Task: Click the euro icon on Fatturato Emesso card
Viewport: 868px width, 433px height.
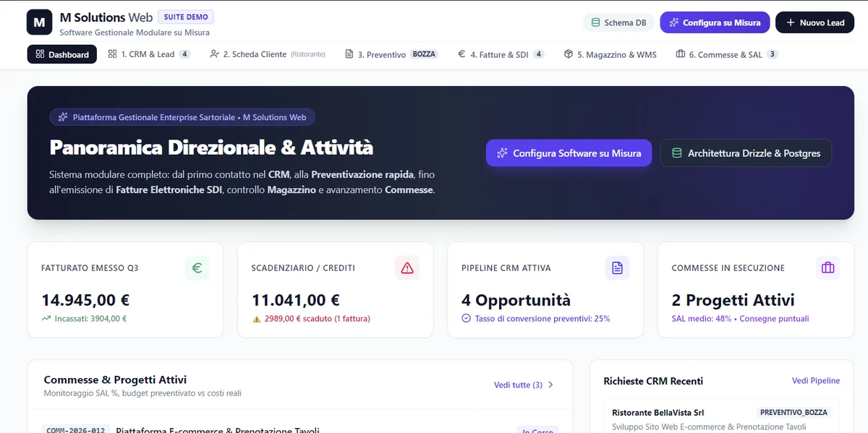Action: (197, 268)
